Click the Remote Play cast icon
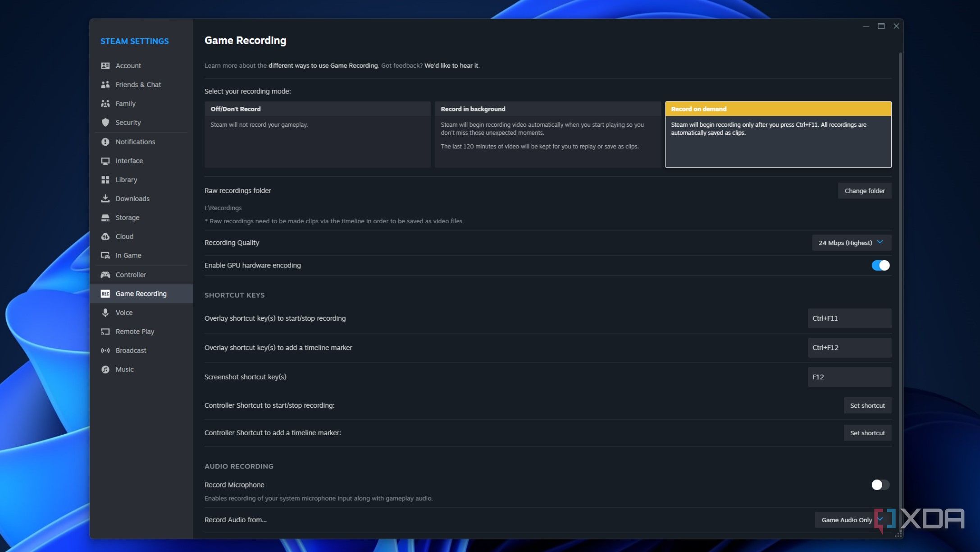Viewport: 980px width, 552px height. tap(105, 332)
